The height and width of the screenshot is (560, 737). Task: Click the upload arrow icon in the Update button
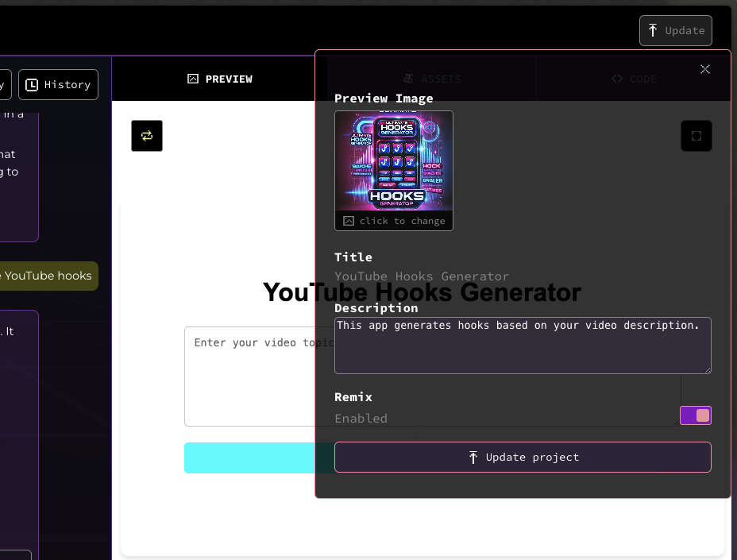[x=654, y=30]
